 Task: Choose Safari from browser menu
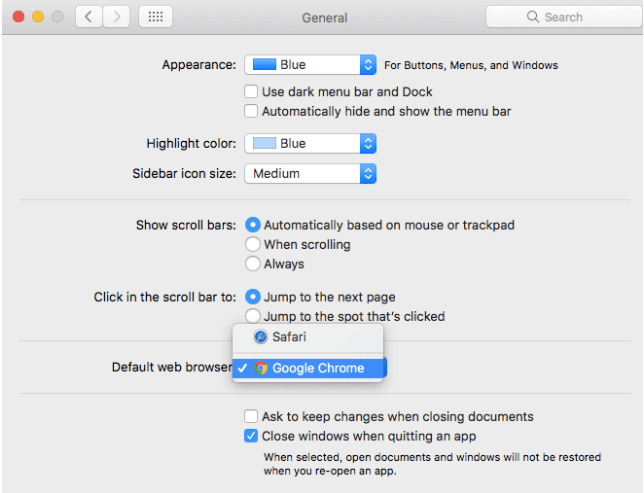coord(290,337)
